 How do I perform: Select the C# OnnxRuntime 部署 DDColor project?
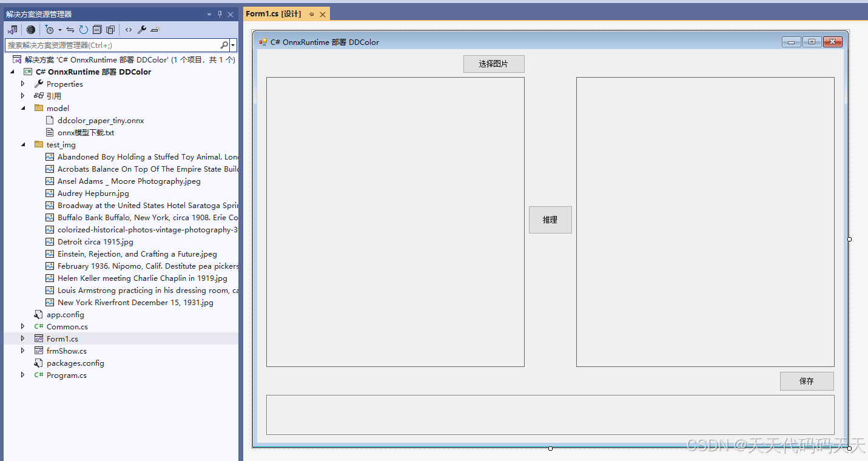point(93,72)
